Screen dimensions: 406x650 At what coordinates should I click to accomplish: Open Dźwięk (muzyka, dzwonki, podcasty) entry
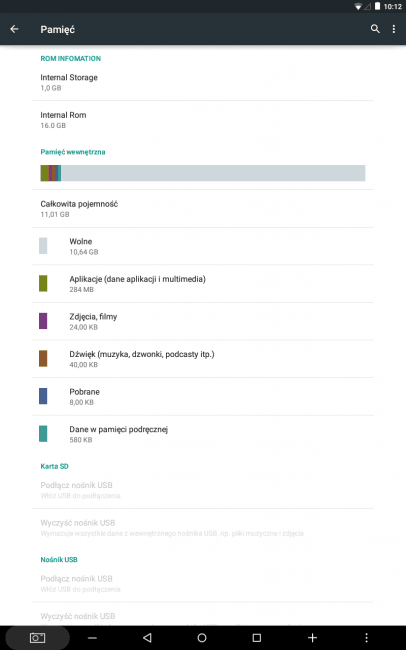tap(203, 359)
